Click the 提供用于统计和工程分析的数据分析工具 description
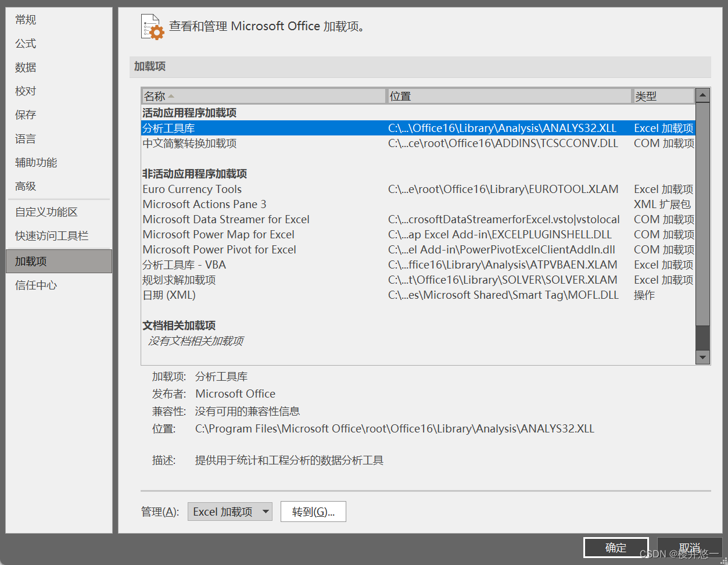 click(289, 460)
